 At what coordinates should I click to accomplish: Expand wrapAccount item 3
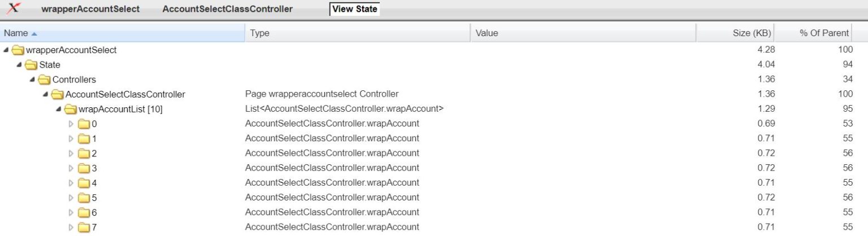pyautogui.click(x=71, y=168)
